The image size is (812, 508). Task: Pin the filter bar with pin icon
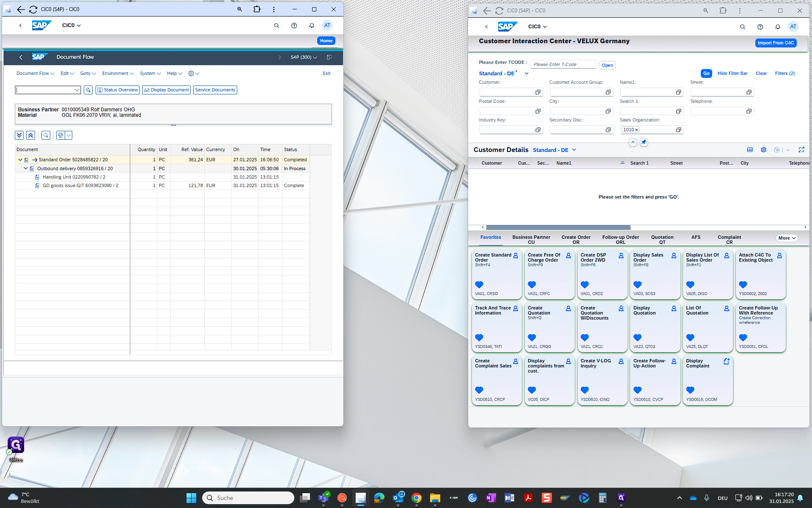tap(644, 142)
